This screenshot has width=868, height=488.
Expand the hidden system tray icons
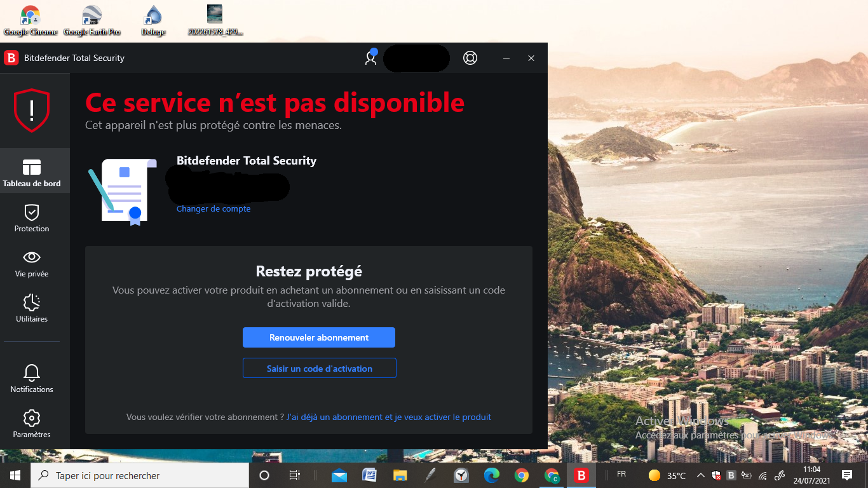pos(701,475)
